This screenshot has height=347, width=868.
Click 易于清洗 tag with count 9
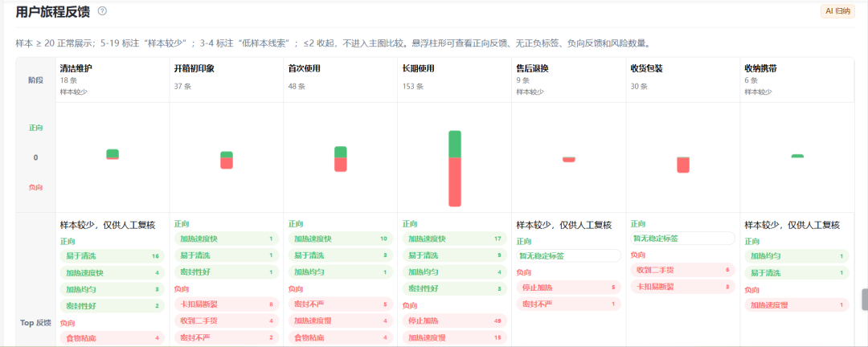click(454, 255)
